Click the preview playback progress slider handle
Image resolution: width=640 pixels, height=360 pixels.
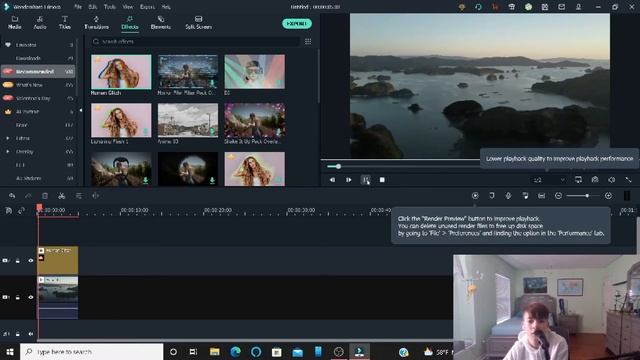coord(338,166)
